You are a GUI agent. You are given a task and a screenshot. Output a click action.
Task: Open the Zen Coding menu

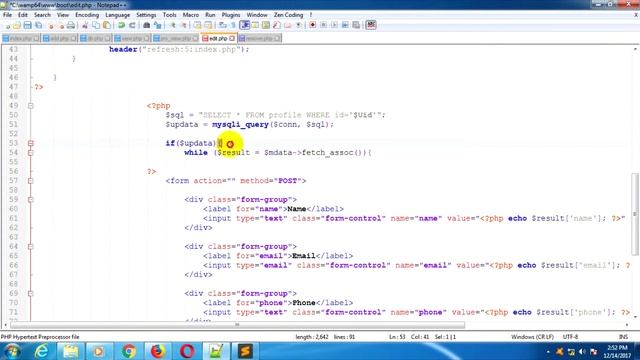point(288,15)
